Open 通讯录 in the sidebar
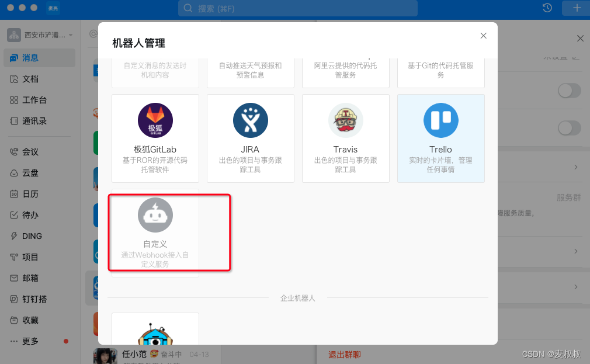This screenshot has width=590, height=364. tap(39, 121)
